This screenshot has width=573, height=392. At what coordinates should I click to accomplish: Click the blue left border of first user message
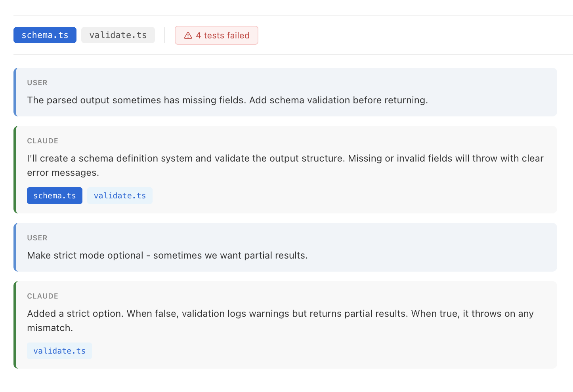pos(15,92)
